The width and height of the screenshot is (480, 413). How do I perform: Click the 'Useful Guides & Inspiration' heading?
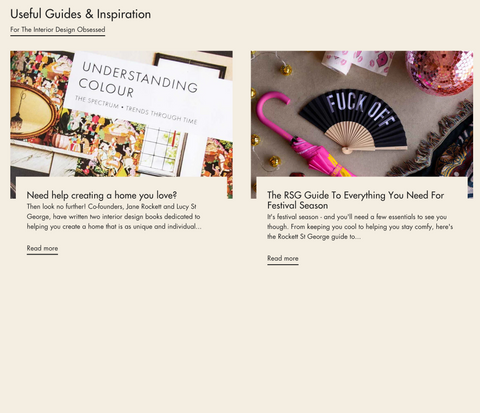tap(80, 14)
